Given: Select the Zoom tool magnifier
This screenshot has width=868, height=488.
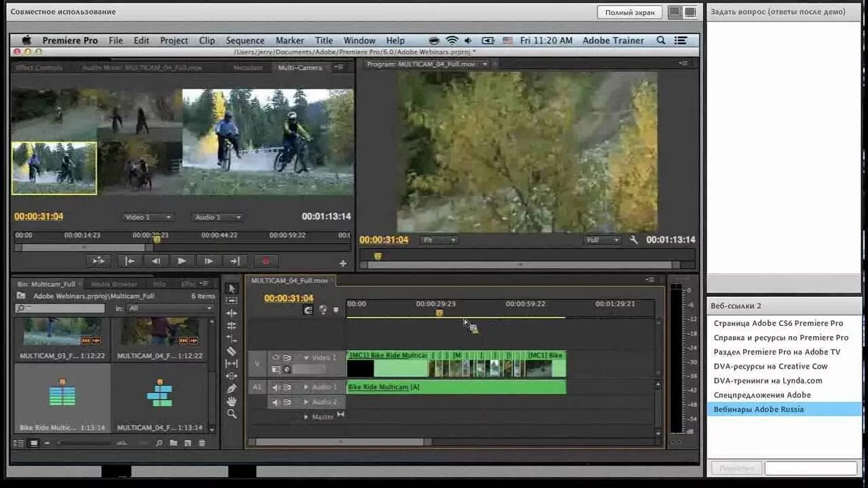Looking at the screenshot, I should point(232,413).
